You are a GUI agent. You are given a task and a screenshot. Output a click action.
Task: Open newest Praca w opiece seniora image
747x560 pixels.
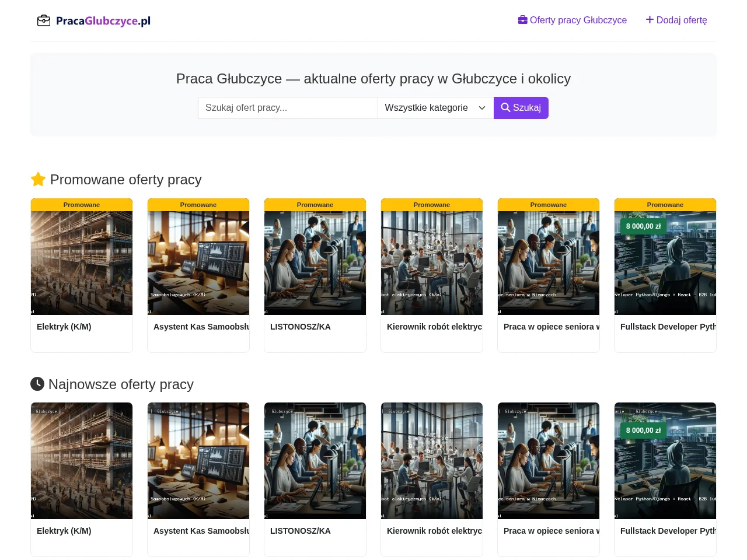click(x=549, y=461)
